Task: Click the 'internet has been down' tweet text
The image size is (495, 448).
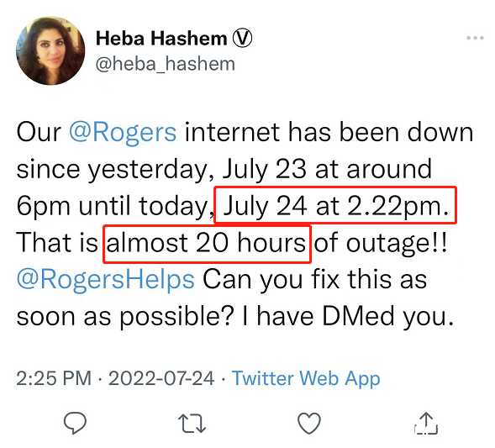Action: [x=329, y=132]
